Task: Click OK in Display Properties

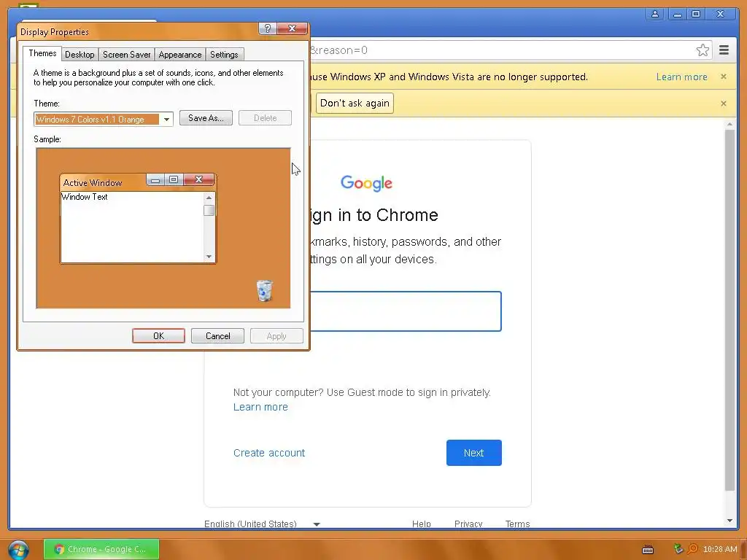Action: click(x=158, y=335)
